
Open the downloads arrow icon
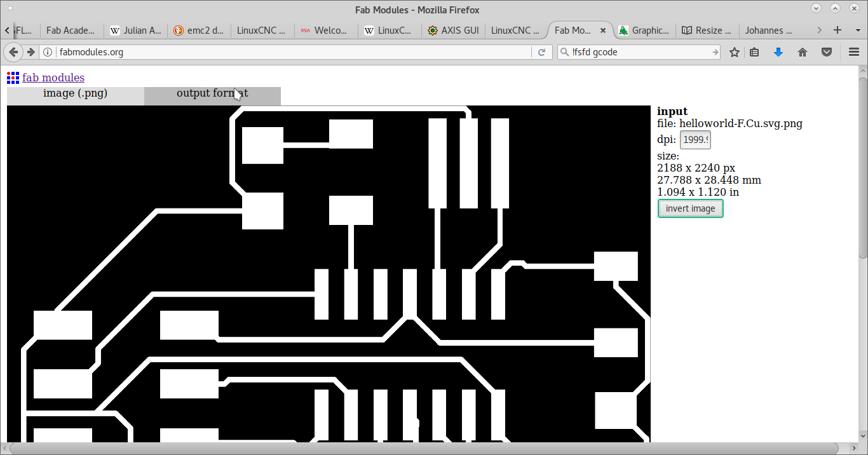778,52
